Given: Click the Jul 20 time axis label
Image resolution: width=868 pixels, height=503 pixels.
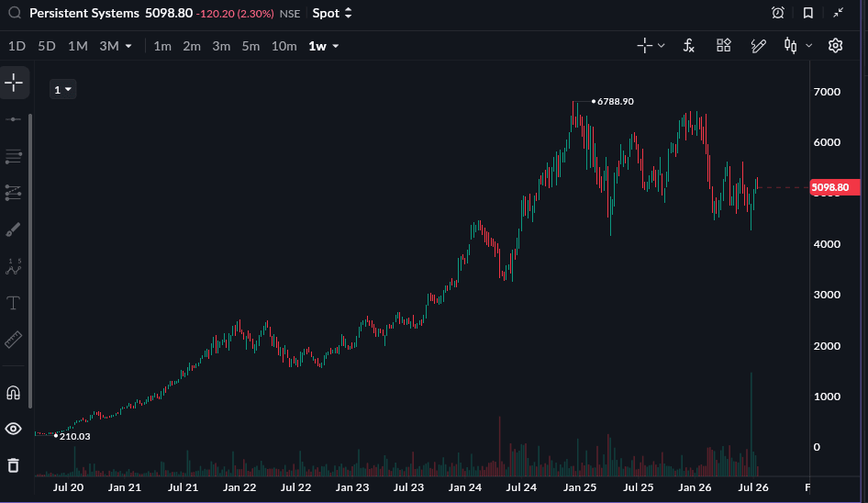Looking at the screenshot, I should 68,487.
